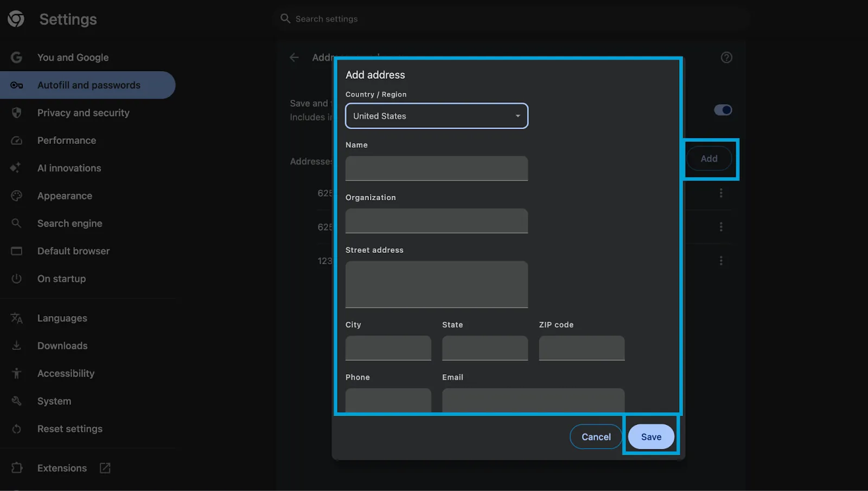
Task: Click the wrench System icon
Action: pos(17,401)
